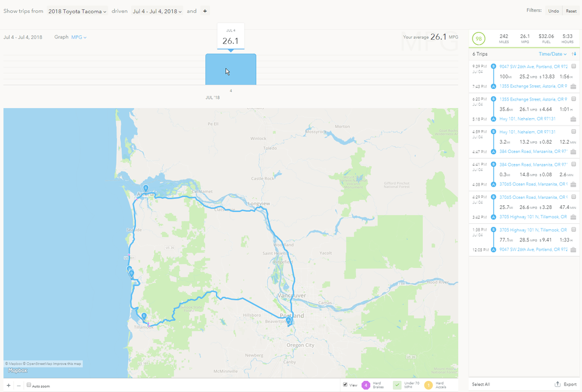Click the Hard Brakes purple indicator
The height and width of the screenshot is (392, 582).
click(365, 385)
